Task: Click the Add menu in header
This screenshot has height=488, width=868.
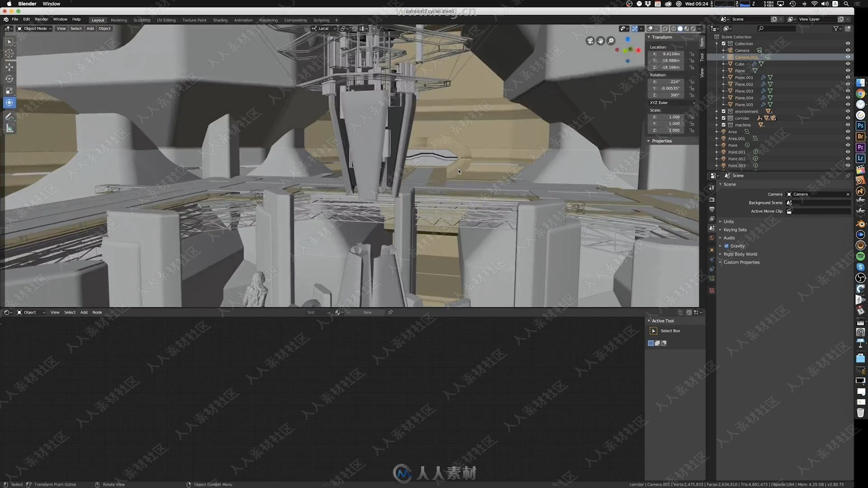Action: [x=90, y=28]
